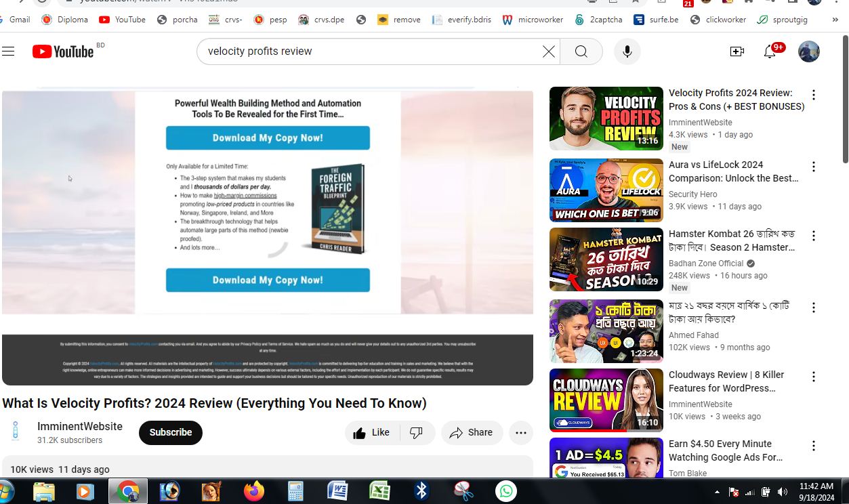Open options for Aura vs LifeLock video

(x=814, y=167)
